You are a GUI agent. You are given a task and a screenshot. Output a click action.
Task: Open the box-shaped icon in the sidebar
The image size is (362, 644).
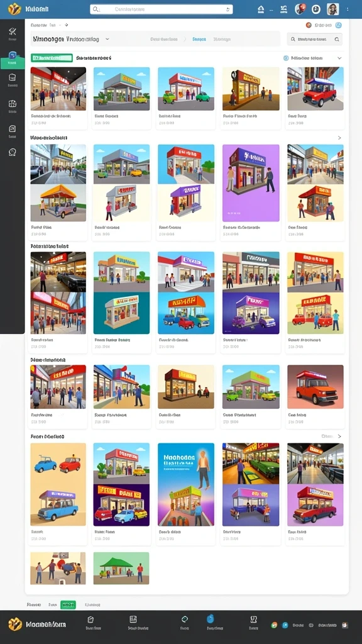point(13,77)
